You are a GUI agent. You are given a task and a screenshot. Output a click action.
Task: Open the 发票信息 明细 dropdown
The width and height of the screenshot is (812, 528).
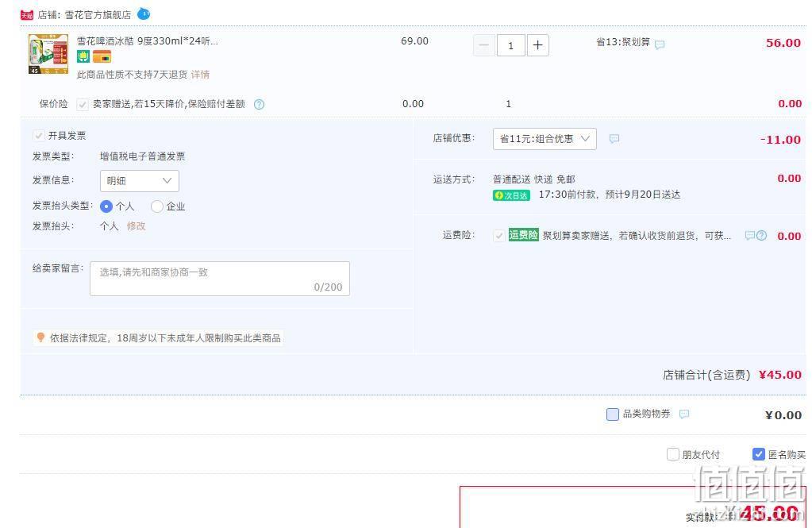[140, 181]
